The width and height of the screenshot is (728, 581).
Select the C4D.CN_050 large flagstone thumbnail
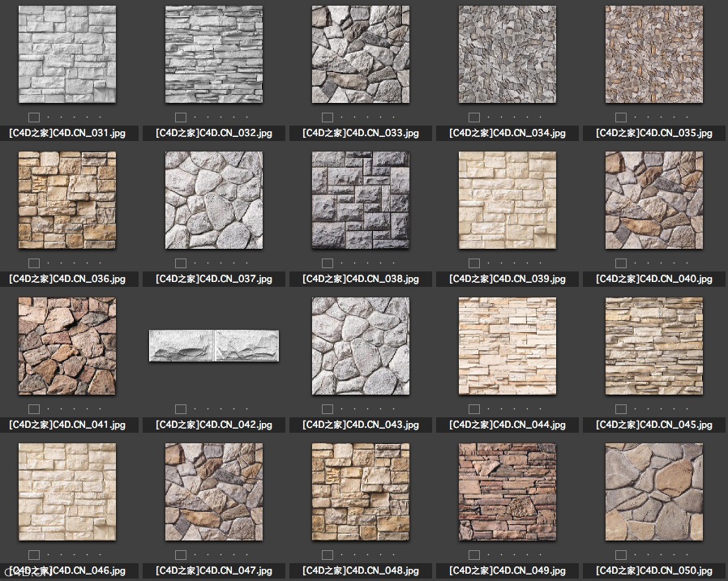pyautogui.click(x=654, y=492)
